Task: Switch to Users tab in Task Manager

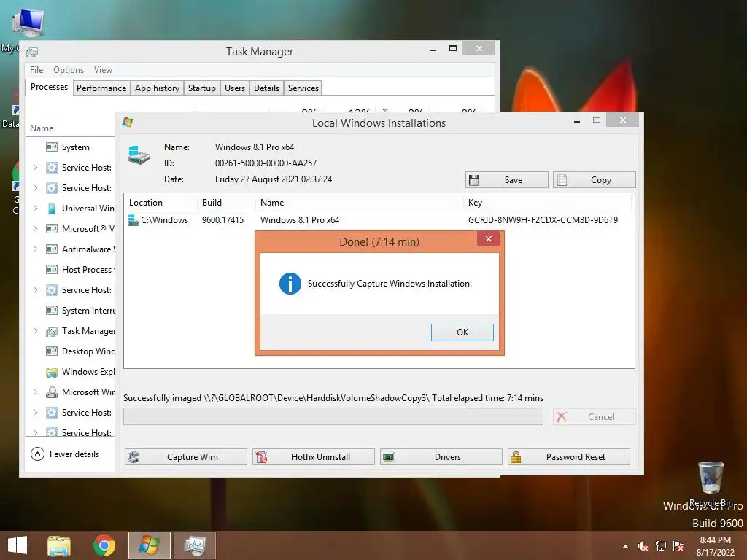Action: coord(234,88)
